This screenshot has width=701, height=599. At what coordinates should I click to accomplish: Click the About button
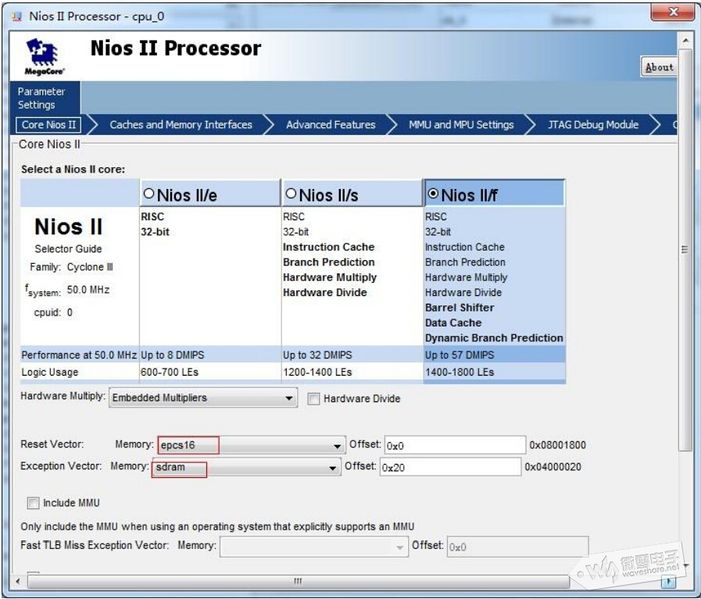pyautogui.click(x=659, y=67)
